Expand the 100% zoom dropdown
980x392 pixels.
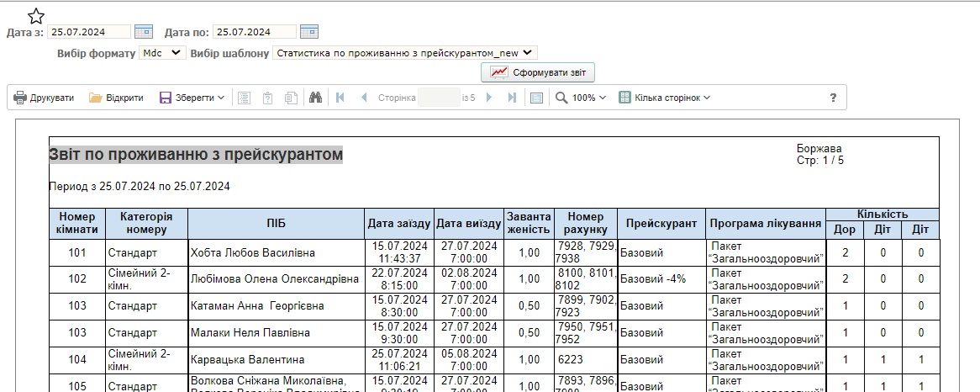click(581, 98)
